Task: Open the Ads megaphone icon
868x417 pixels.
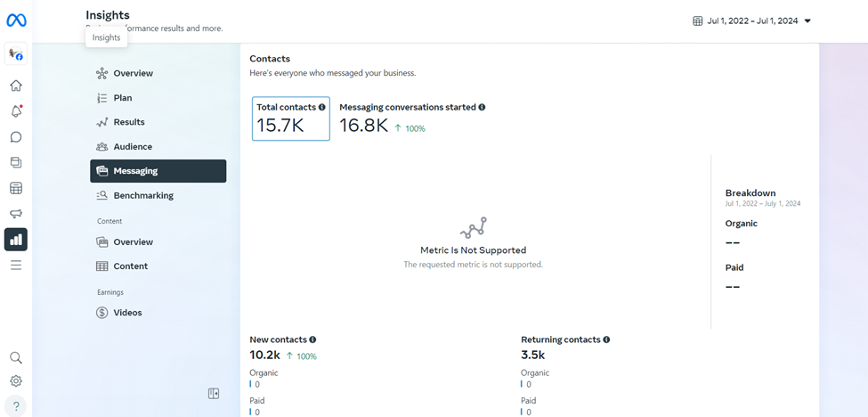Action: click(x=16, y=214)
